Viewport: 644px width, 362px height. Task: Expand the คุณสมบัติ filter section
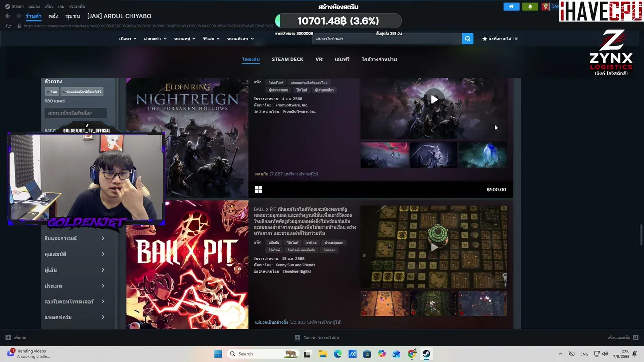(x=74, y=254)
